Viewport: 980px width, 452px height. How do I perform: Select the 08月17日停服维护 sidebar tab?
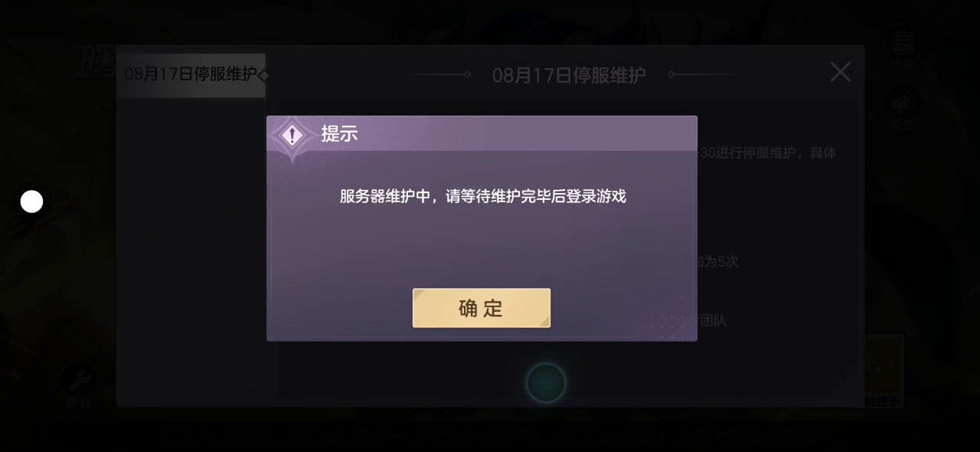coord(191,75)
